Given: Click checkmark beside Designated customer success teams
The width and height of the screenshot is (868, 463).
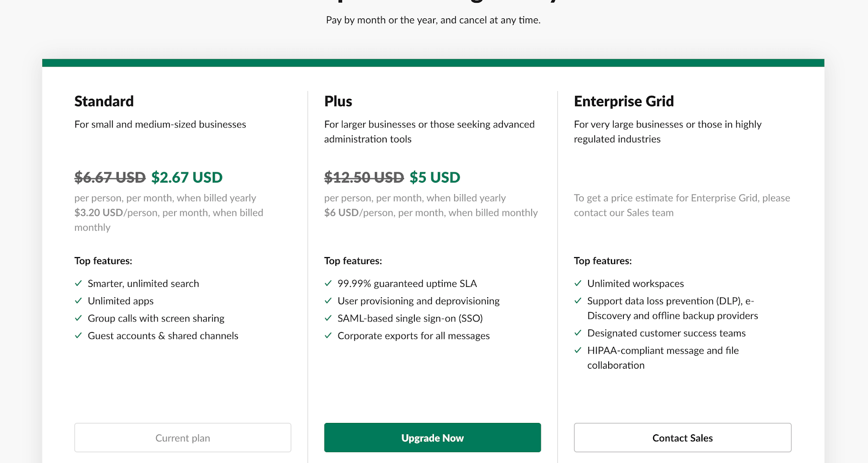Looking at the screenshot, I should pyautogui.click(x=578, y=333).
